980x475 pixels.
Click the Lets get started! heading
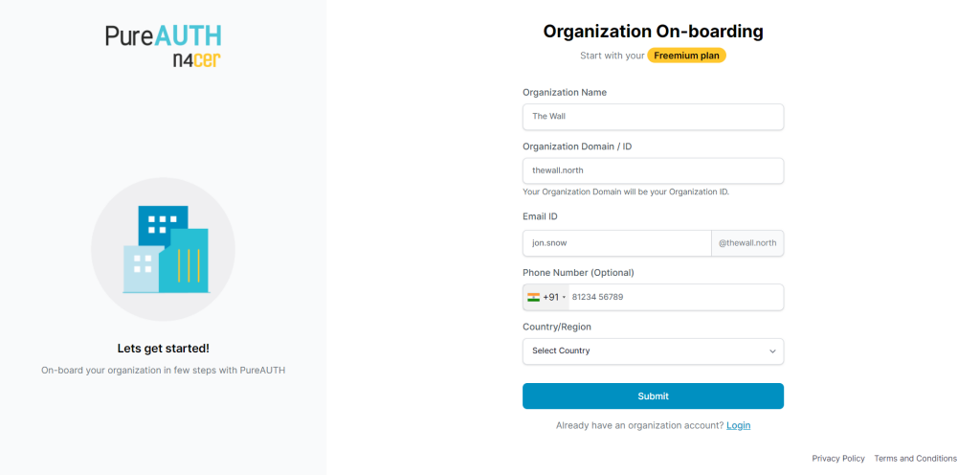(163, 349)
